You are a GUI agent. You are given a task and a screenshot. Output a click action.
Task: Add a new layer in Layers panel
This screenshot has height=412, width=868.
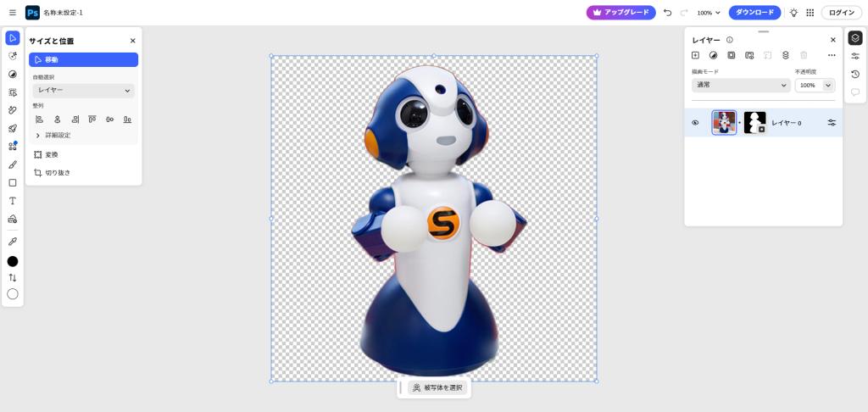[x=696, y=55]
